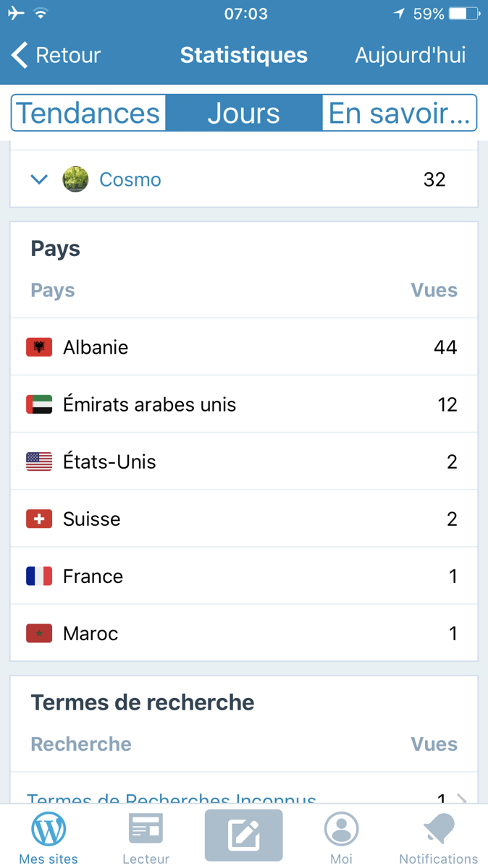Screen dimensions: 488x868
Task: Tap the Maroc flag icon
Action: 39,634
